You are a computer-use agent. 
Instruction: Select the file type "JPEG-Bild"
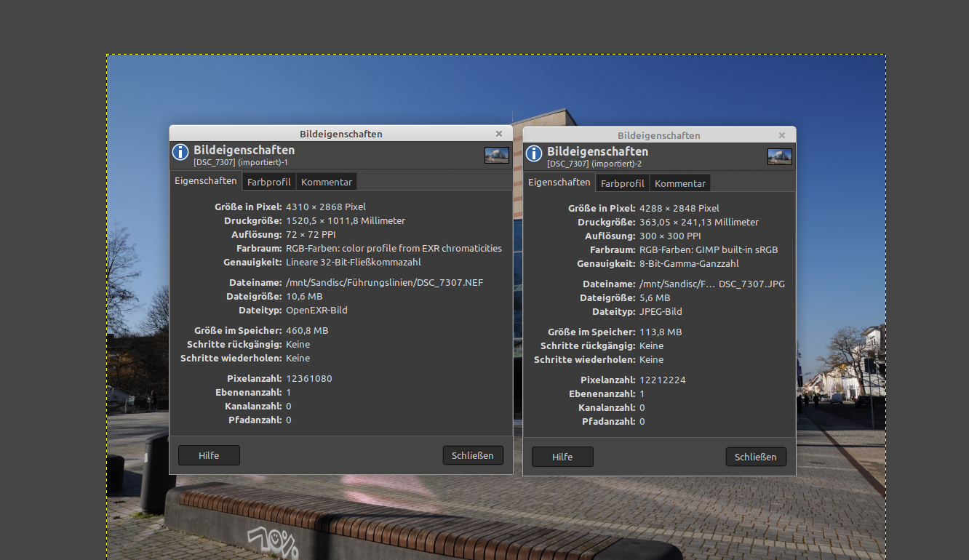(x=661, y=311)
